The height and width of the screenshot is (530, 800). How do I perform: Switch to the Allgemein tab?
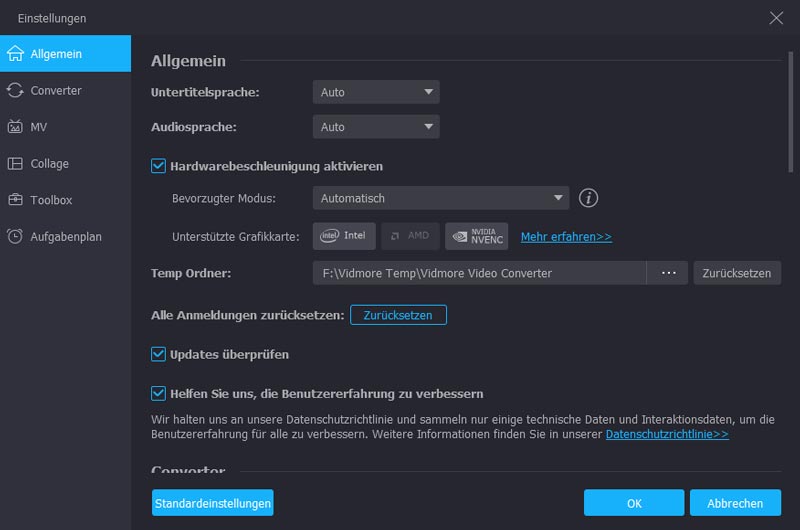[65, 54]
